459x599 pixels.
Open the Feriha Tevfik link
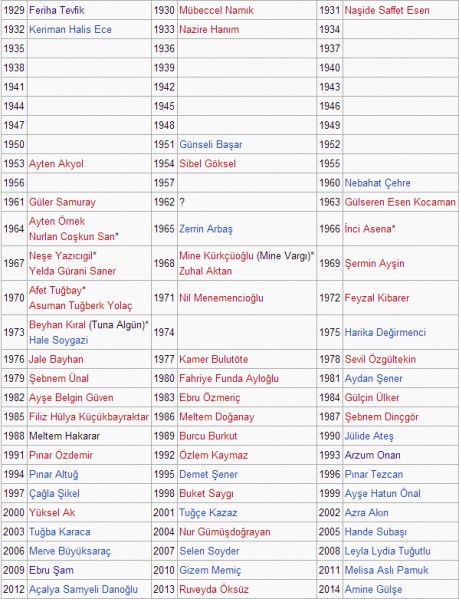click(57, 10)
